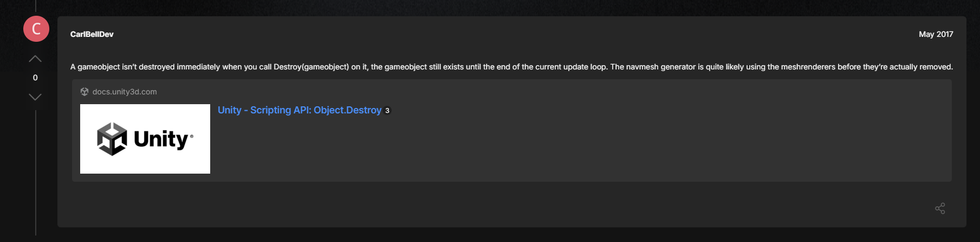Open the red C user avatar
Image resolution: width=980 pixels, height=242 pixels.
pyautogui.click(x=36, y=29)
